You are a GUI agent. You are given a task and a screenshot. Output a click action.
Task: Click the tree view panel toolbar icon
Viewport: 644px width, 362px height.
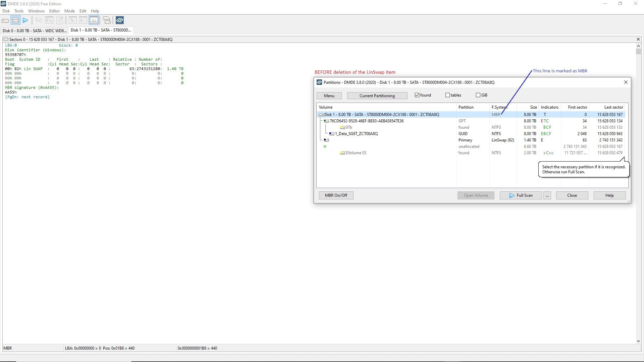[73, 20]
